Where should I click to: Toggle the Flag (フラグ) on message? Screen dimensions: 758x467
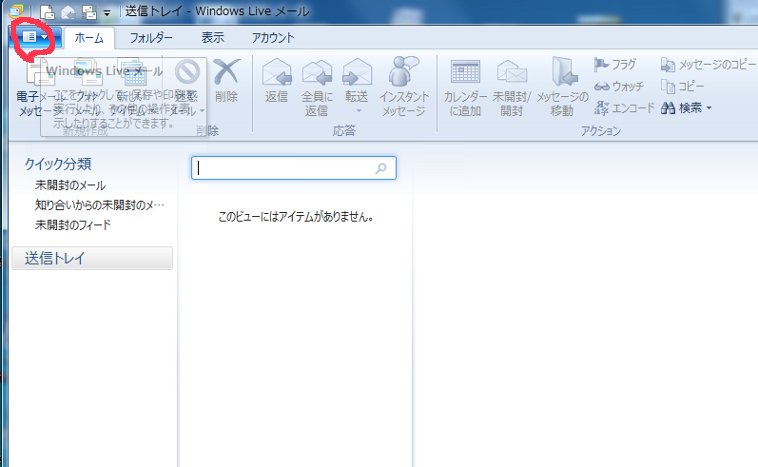click(615, 64)
